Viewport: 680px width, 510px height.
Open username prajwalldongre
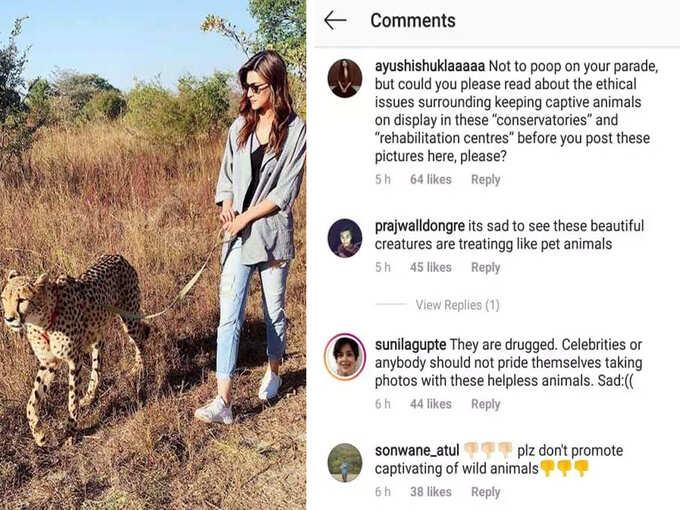click(419, 226)
